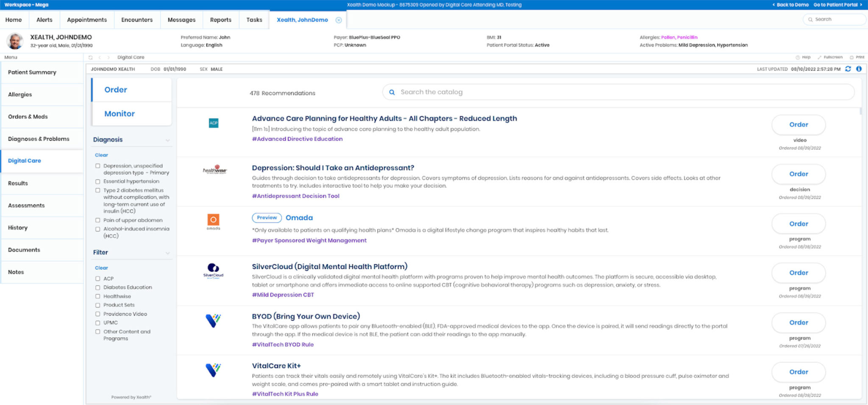
Task: Click the blue refresh icon near last updated time
Action: [x=848, y=69]
